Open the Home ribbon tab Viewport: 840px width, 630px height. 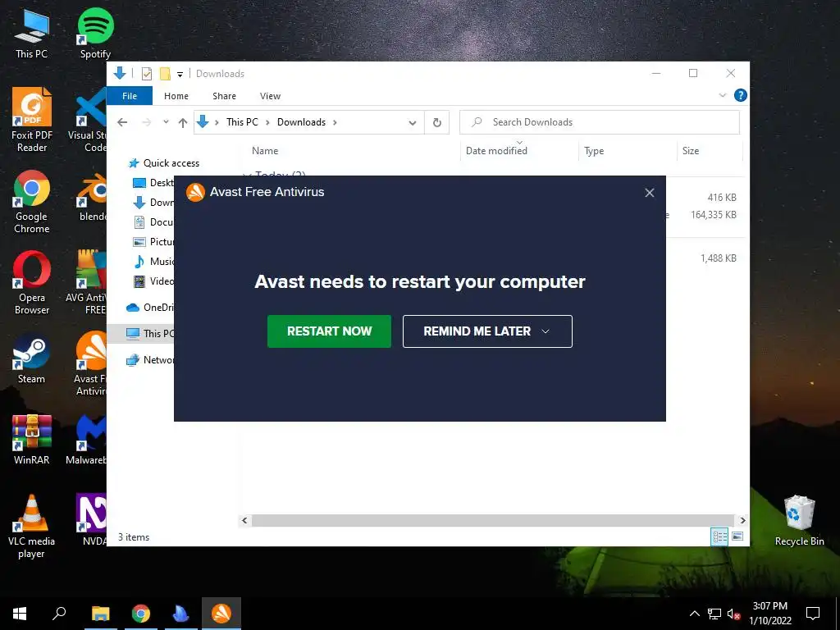coord(176,96)
